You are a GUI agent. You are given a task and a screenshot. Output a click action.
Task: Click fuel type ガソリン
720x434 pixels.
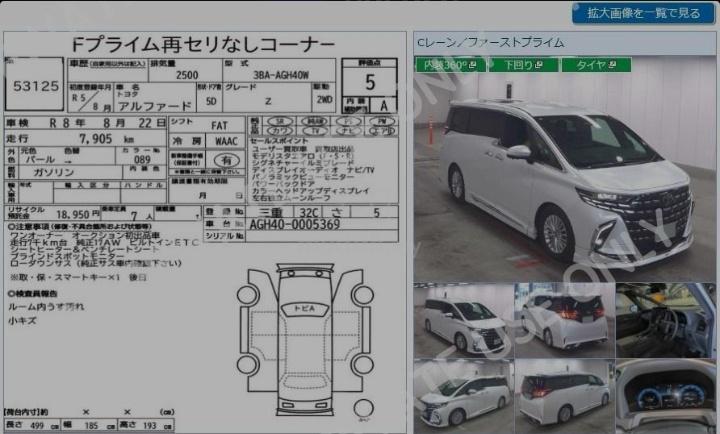[x=53, y=172]
